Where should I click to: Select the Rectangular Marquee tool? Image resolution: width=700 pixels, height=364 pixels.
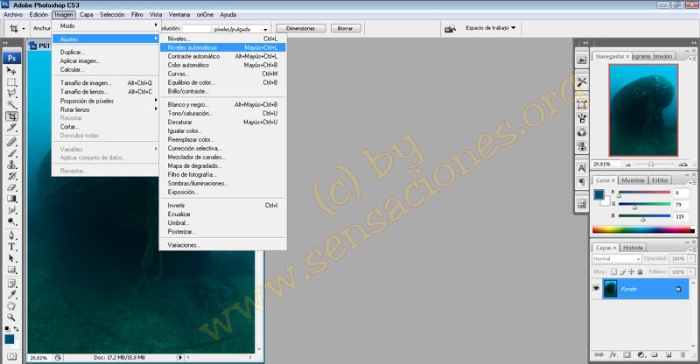coord(12,82)
